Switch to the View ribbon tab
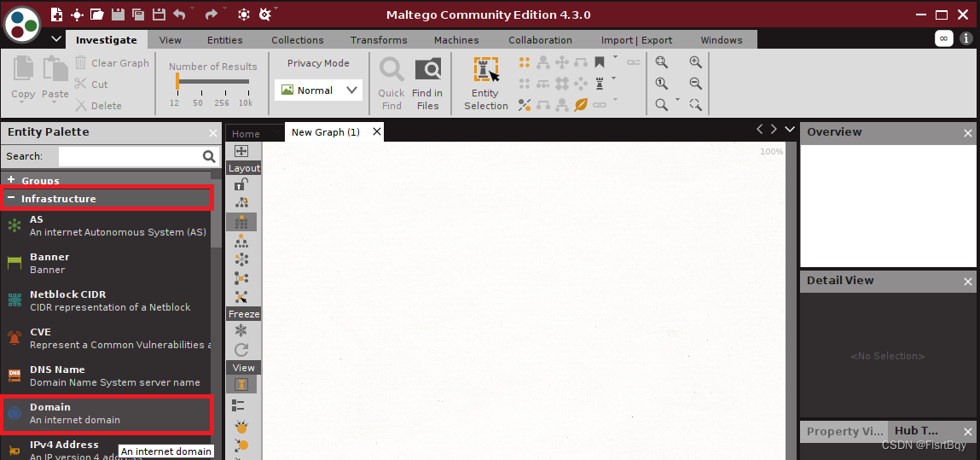Image resolution: width=980 pixels, height=460 pixels. pyautogui.click(x=170, y=40)
